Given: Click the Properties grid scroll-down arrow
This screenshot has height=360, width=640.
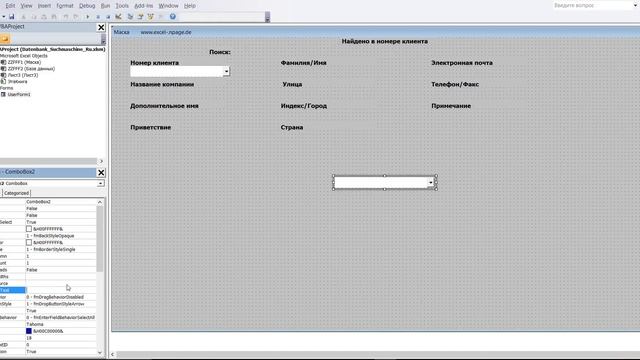Looking at the screenshot, I should pos(100,352).
